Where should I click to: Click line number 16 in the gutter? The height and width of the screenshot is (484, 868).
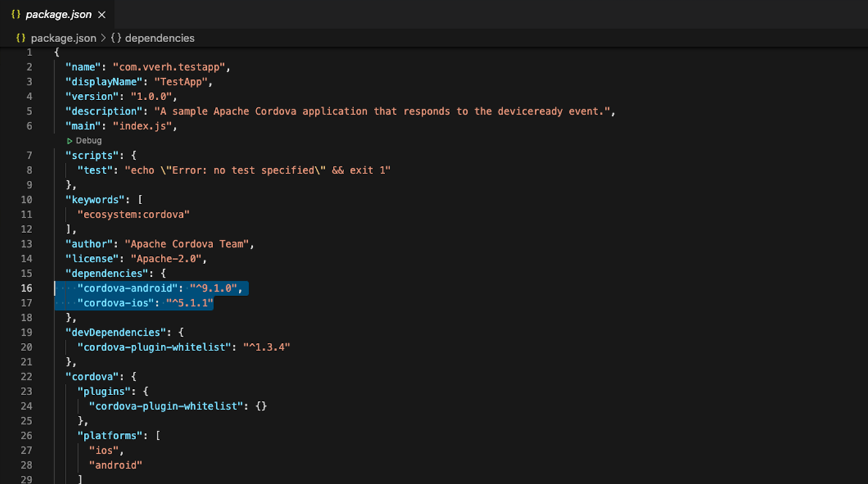click(x=26, y=288)
